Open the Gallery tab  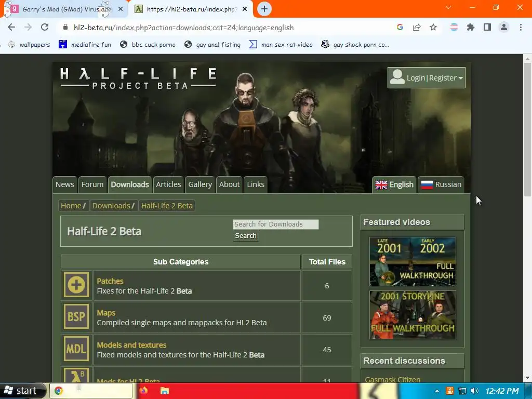[x=200, y=184]
